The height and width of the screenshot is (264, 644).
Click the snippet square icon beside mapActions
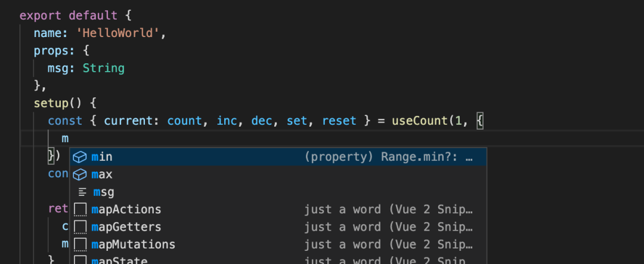pyautogui.click(x=80, y=210)
